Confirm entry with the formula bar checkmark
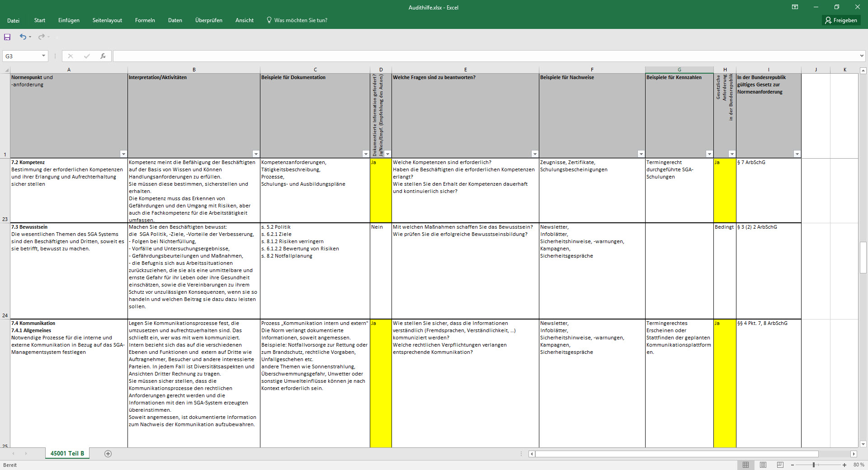This screenshot has height=470, width=868. click(87, 56)
